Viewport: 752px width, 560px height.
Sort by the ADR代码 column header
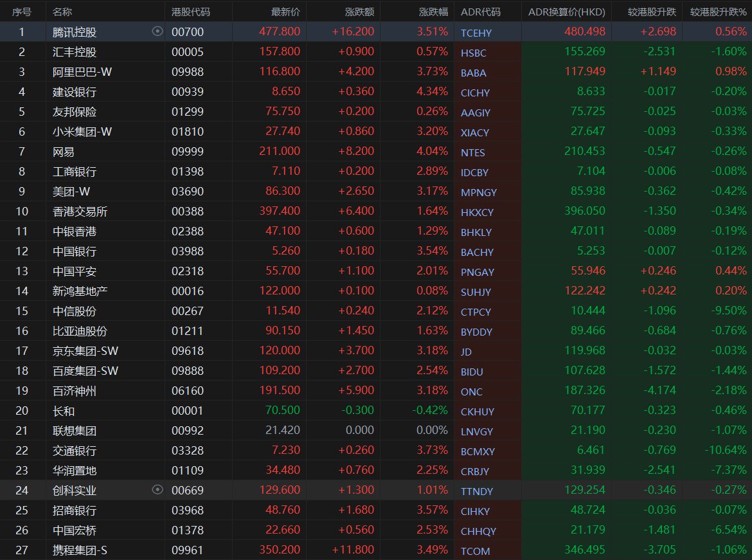coord(481,12)
